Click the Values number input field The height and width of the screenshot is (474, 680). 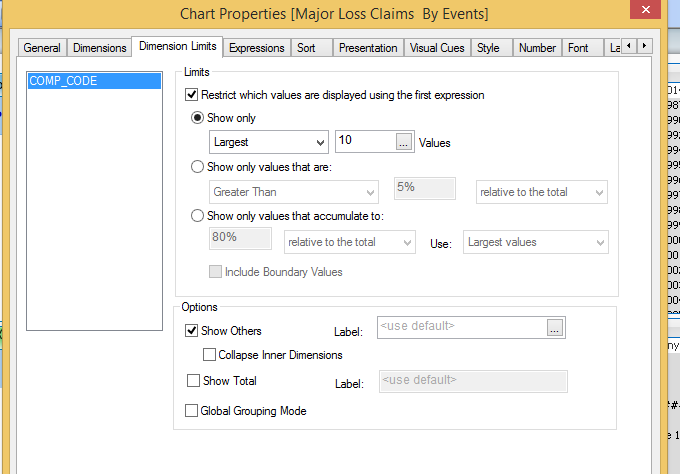click(364, 143)
